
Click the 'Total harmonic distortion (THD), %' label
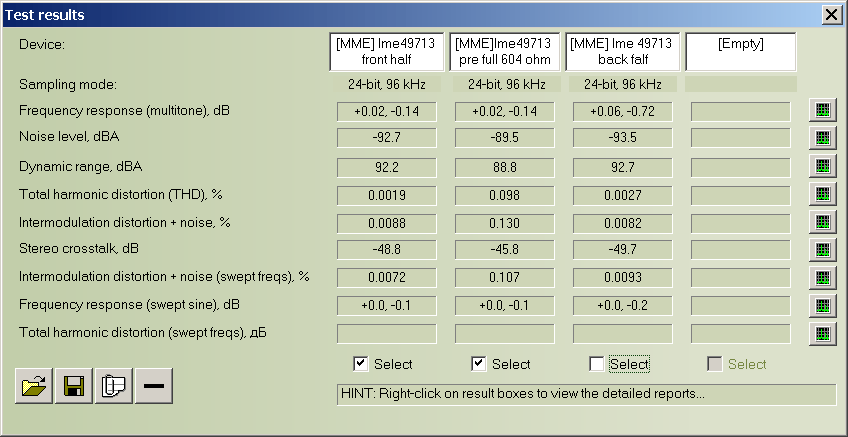(x=121, y=194)
